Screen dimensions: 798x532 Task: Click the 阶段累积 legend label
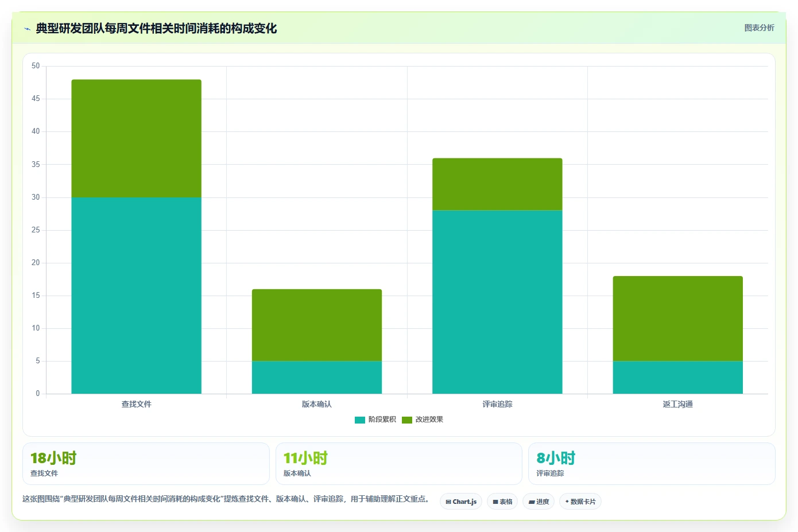382,420
